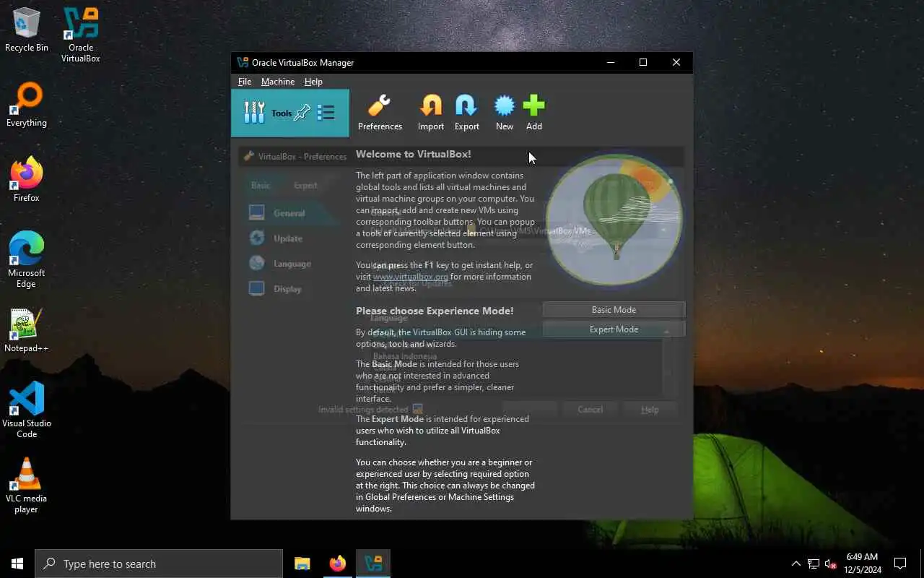
Task: Open the notification center icon
Action: [900, 564]
